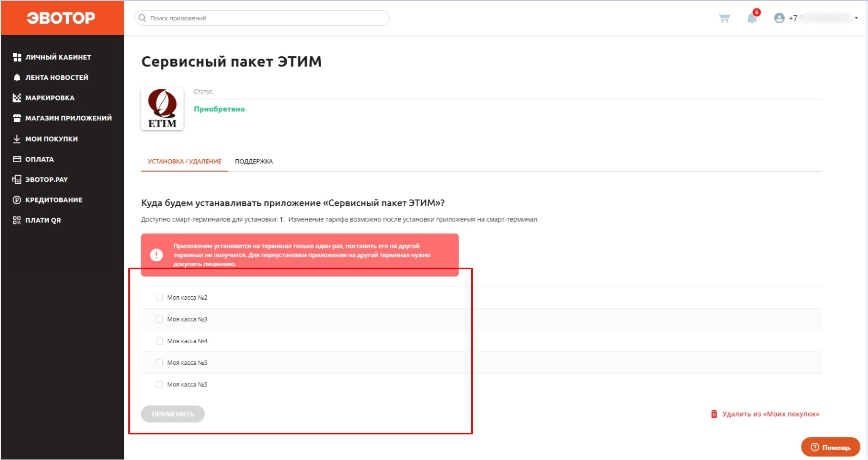Image resolution: width=868 pixels, height=460 pixels.
Task: Go to Личный кабинет in sidebar
Action: pyautogui.click(x=52, y=57)
